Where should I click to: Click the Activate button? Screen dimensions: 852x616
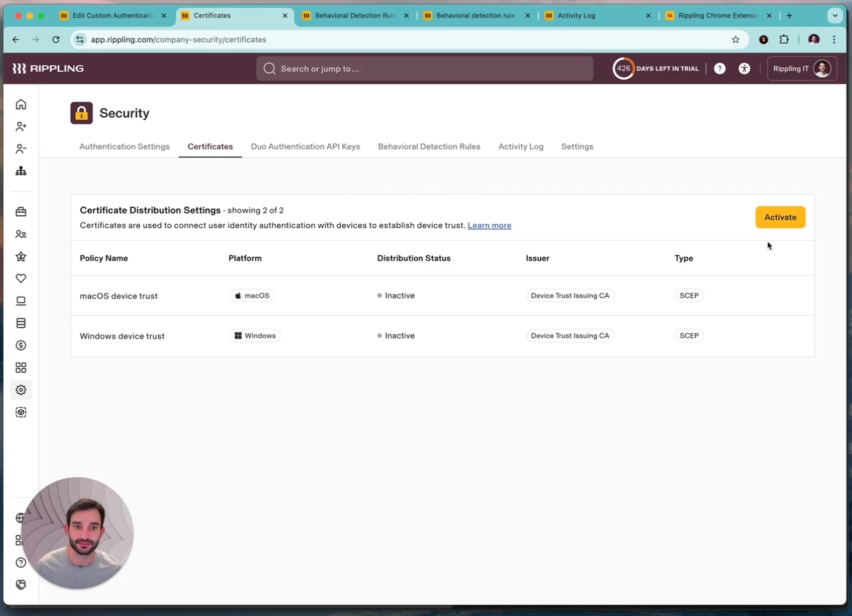(x=780, y=217)
